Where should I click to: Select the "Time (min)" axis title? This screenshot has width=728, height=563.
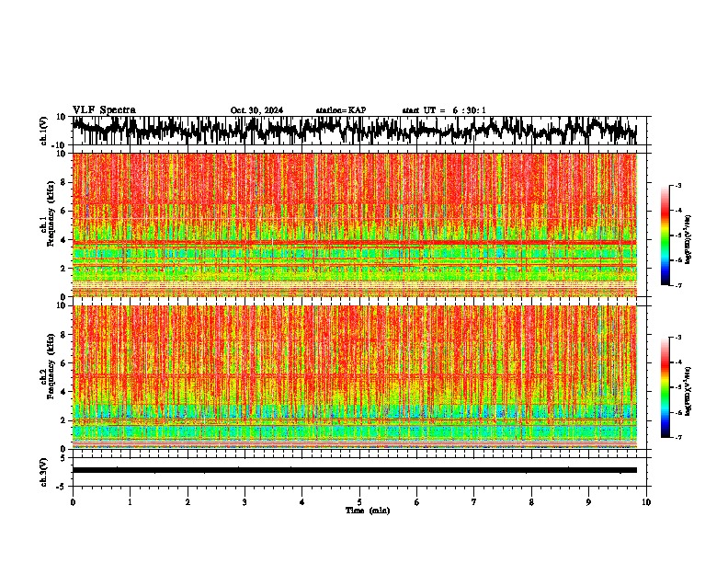pyautogui.click(x=368, y=511)
